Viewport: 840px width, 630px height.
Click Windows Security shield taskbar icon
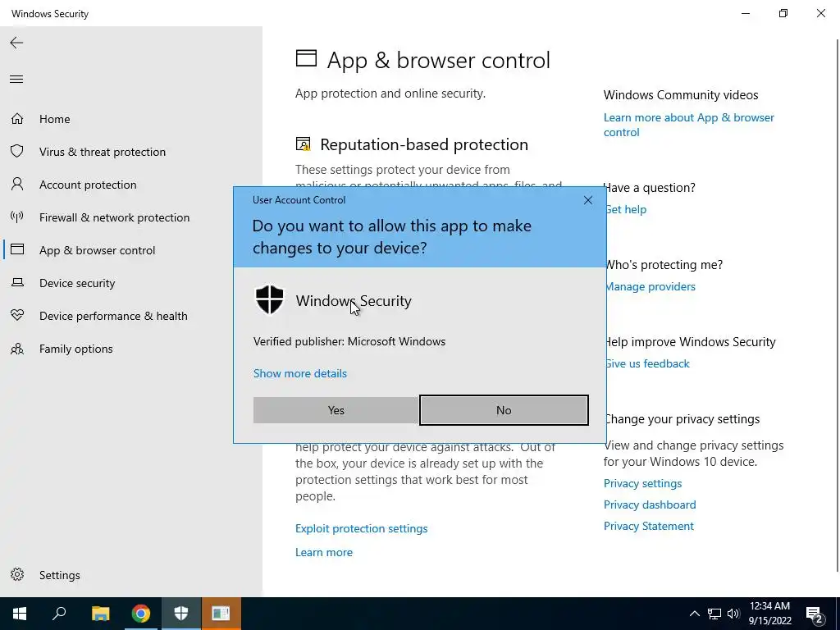tap(181, 614)
